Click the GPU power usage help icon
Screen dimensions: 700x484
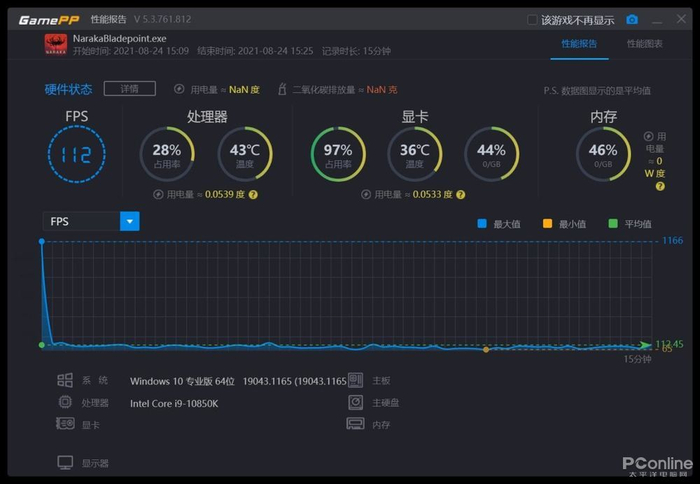click(460, 195)
